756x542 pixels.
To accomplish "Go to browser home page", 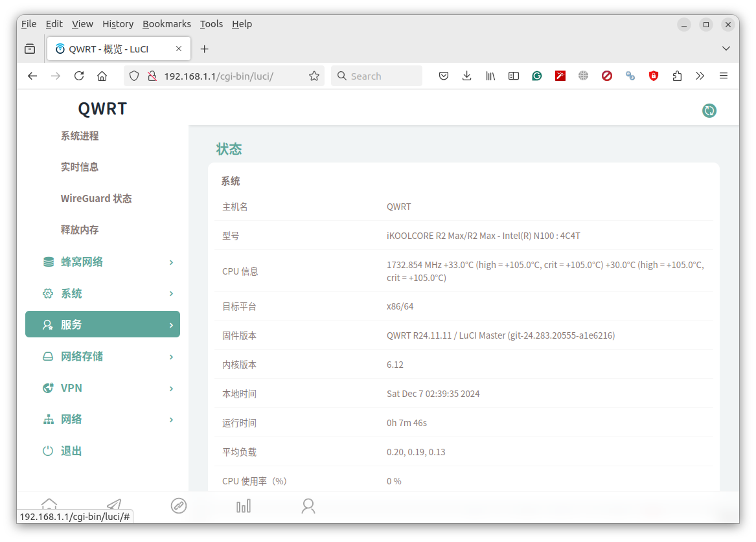I will [102, 76].
